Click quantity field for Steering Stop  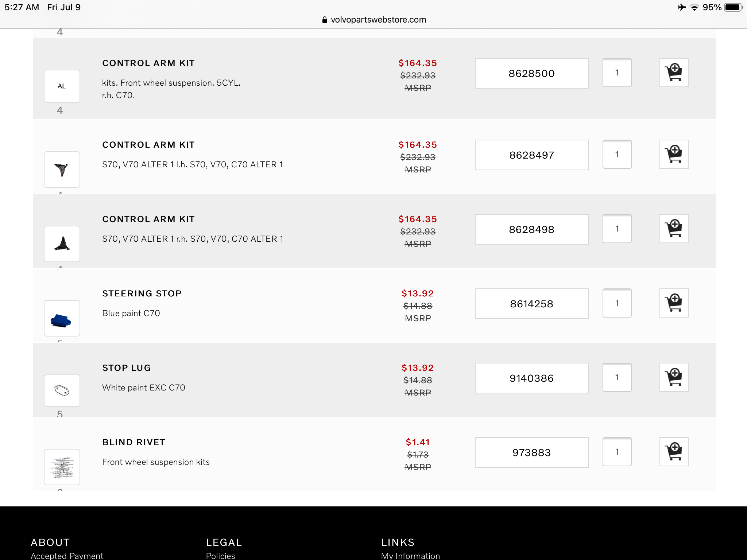click(x=617, y=303)
